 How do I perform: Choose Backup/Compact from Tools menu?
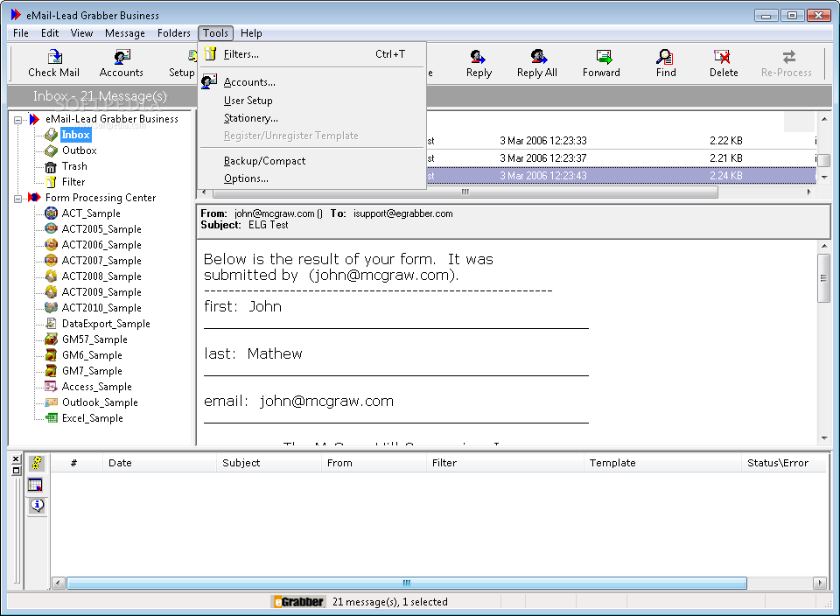pos(312,161)
